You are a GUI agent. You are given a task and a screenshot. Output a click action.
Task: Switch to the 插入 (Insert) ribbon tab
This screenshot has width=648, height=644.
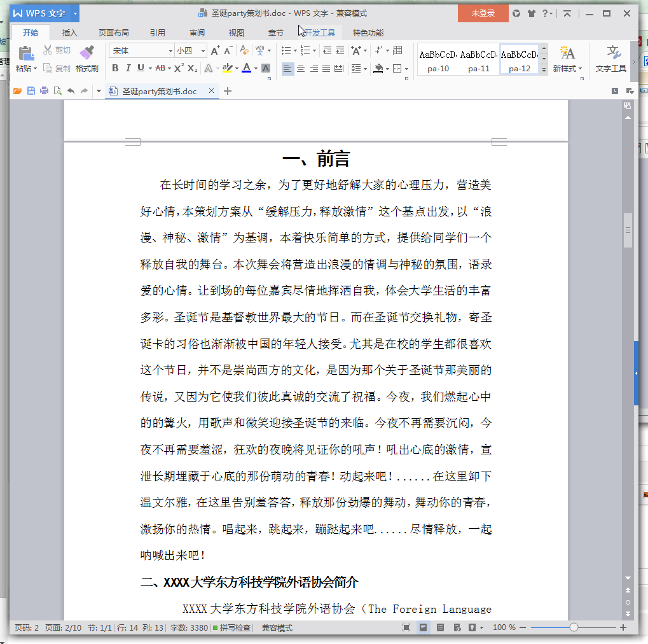[x=70, y=33]
